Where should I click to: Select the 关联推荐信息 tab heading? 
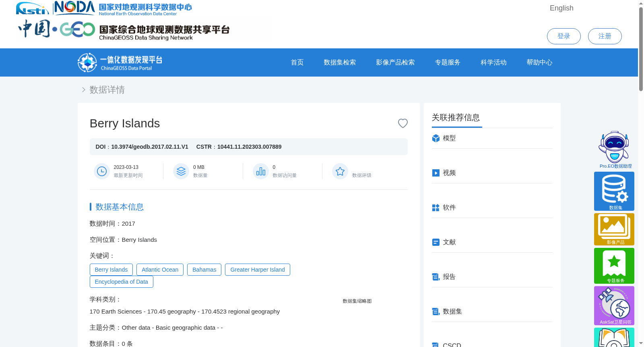coord(456,118)
